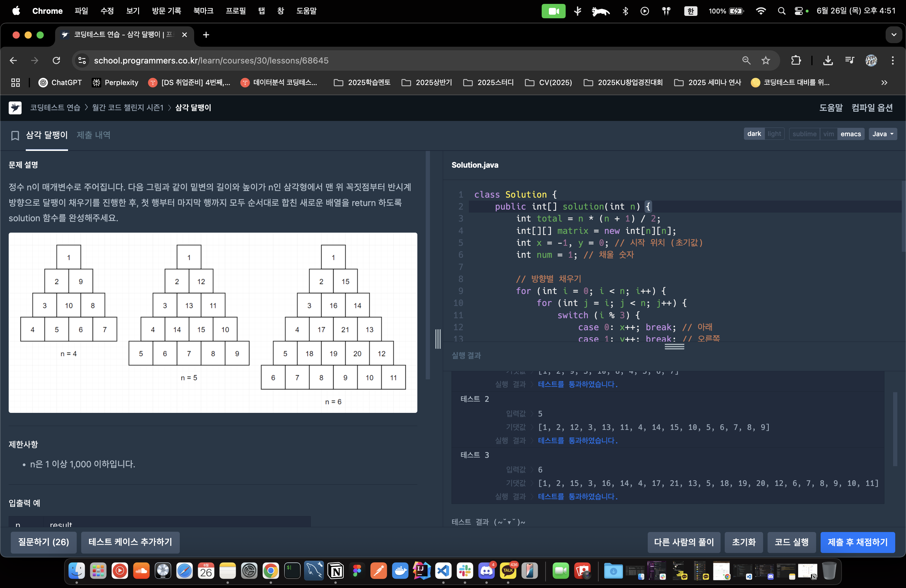Open Spotlight search in the menu bar
This screenshot has height=588, width=906.
782,11
